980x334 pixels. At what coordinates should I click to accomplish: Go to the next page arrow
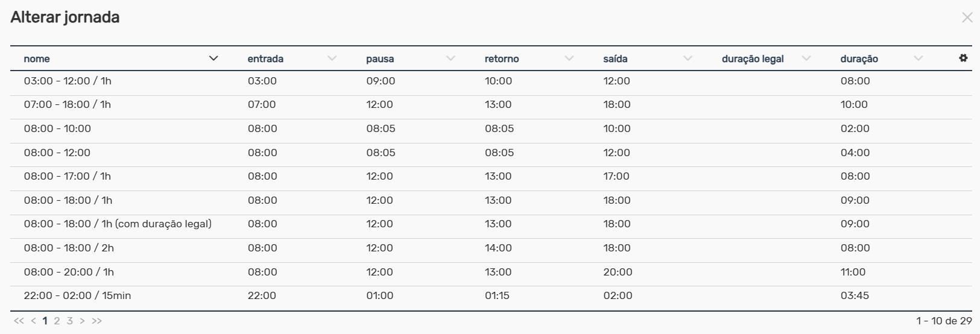[82, 321]
